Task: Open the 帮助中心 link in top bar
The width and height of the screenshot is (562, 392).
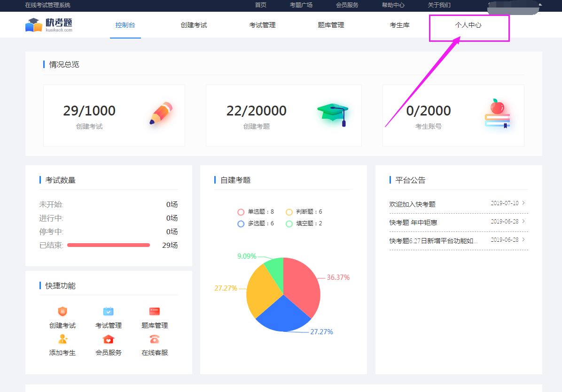Action: [x=393, y=5]
